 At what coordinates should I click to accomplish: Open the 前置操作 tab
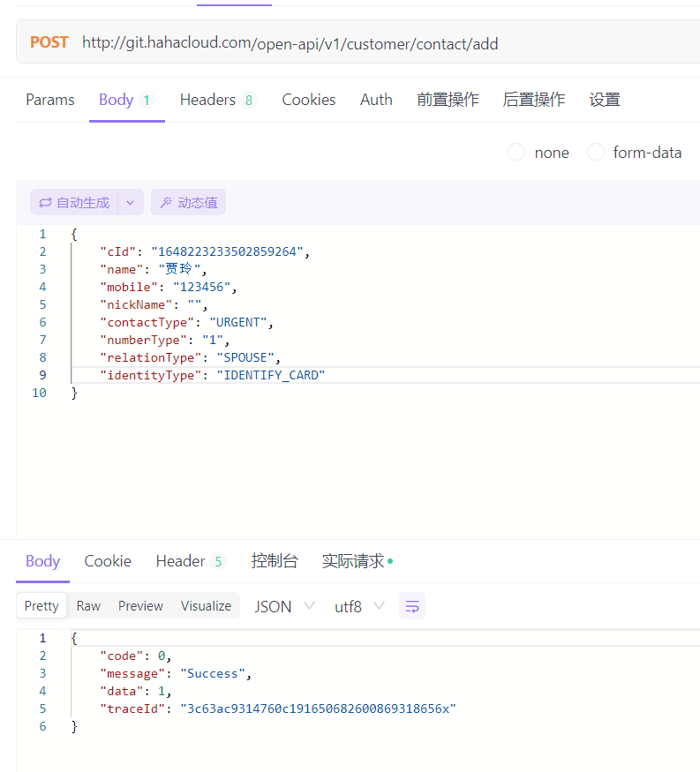tap(448, 100)
